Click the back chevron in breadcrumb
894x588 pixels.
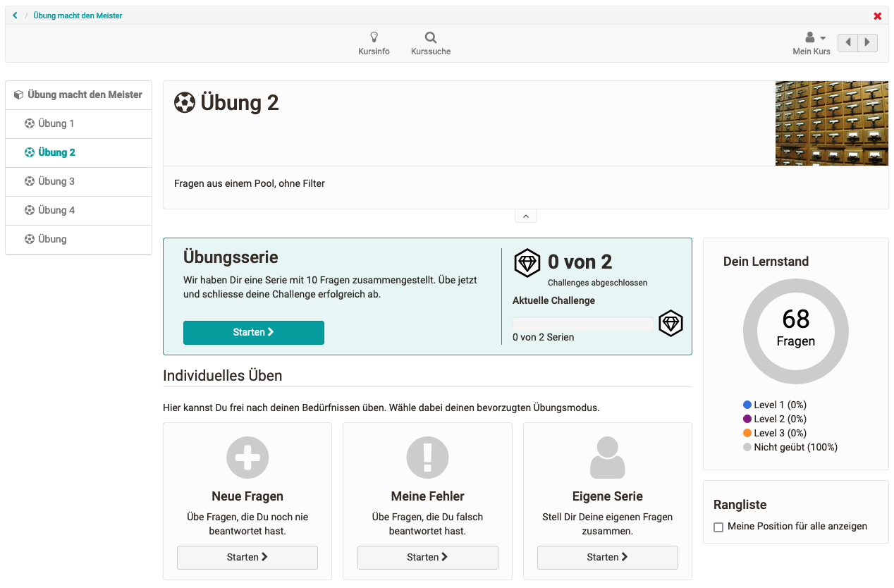click(16, 16)
